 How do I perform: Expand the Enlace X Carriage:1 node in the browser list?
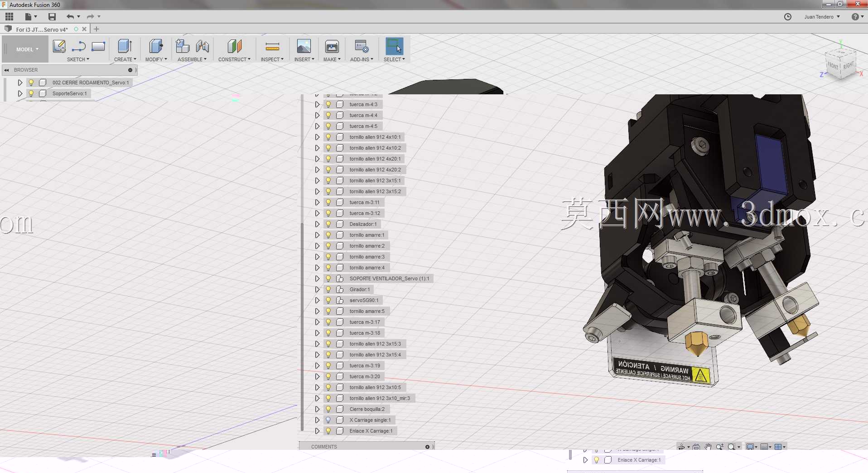click(x=317, y=431)
